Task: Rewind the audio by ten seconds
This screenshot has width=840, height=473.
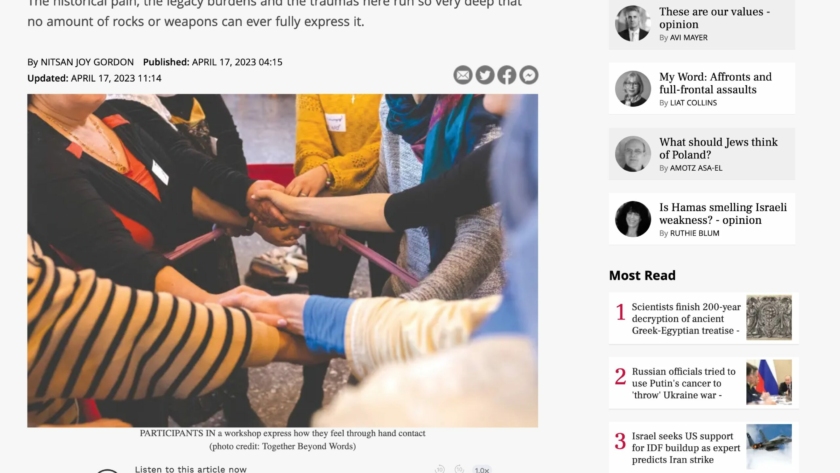Action: click(x=440, y=469)
